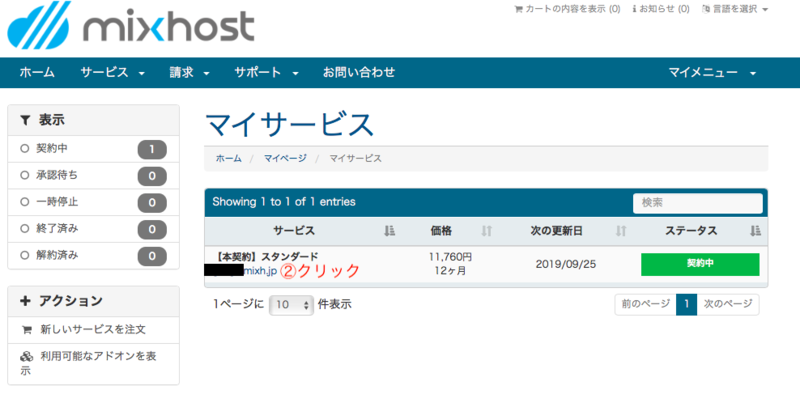The image size is (800, 407).
Task: Click the 11,760円 price cell
Action: (451, 257)
